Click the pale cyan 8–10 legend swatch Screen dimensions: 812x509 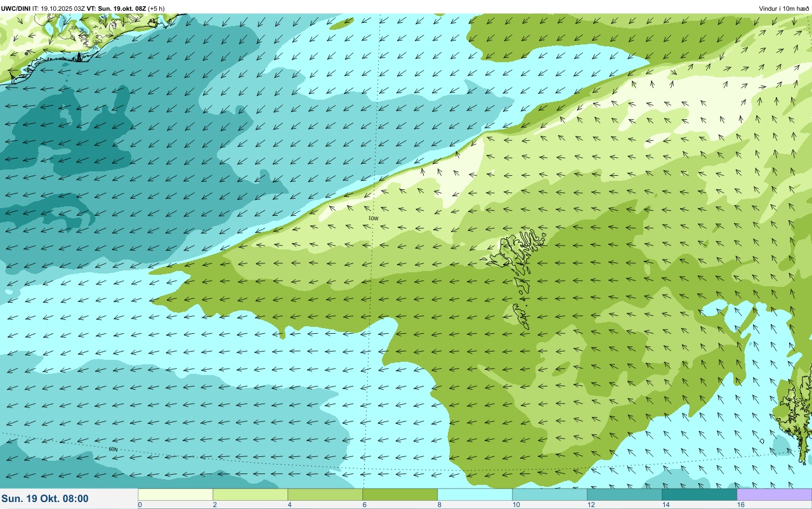(475, 494)
